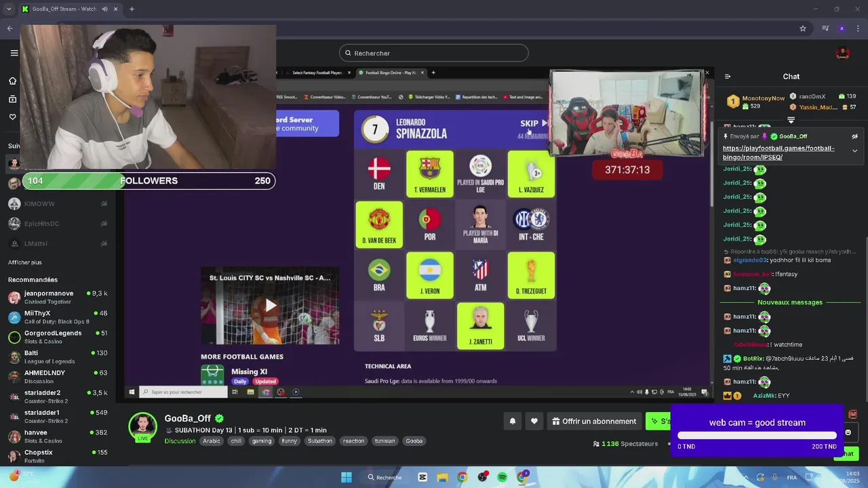The image size is (868, 488).
Task: Click the funny tag
Action: [290, 441]
